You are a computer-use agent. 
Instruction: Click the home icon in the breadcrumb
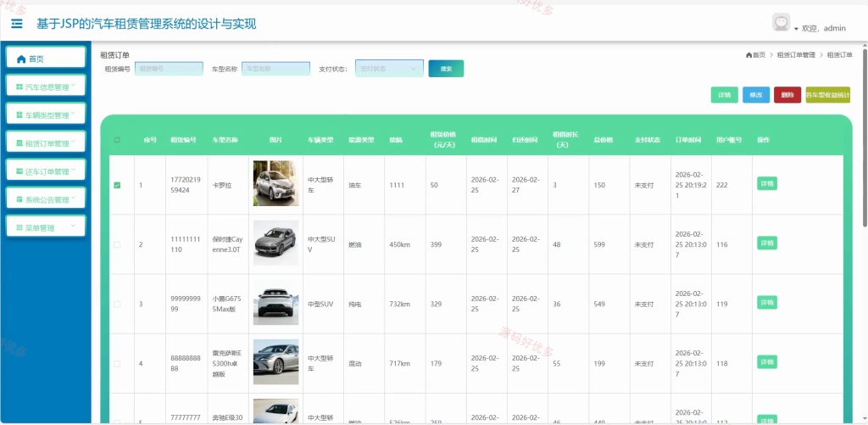(x=749, y=55)
